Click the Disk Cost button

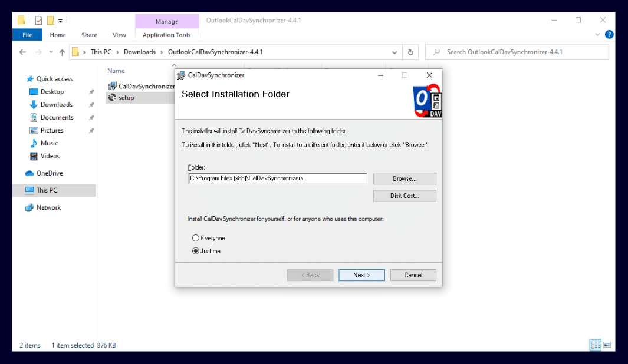[404, 195]
